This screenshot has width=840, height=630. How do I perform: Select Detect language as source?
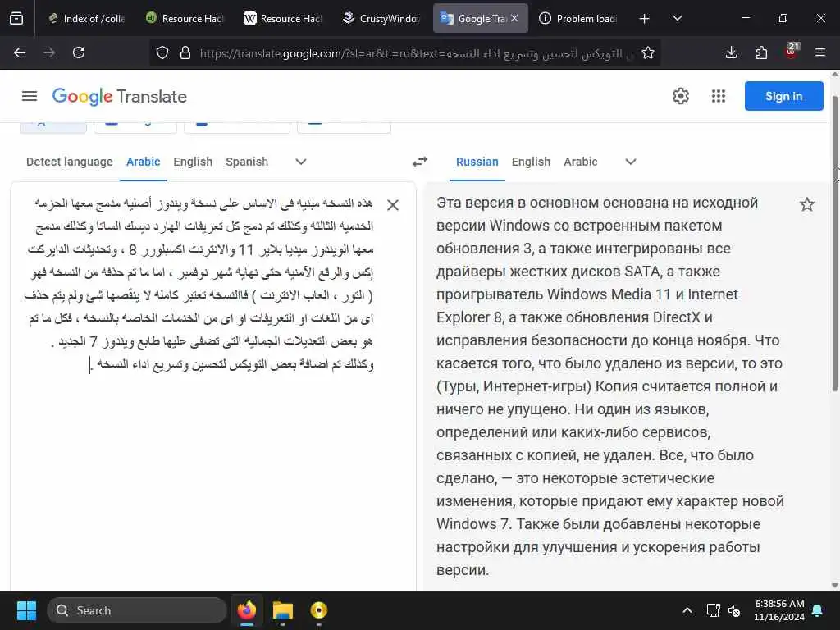[70, 162]
